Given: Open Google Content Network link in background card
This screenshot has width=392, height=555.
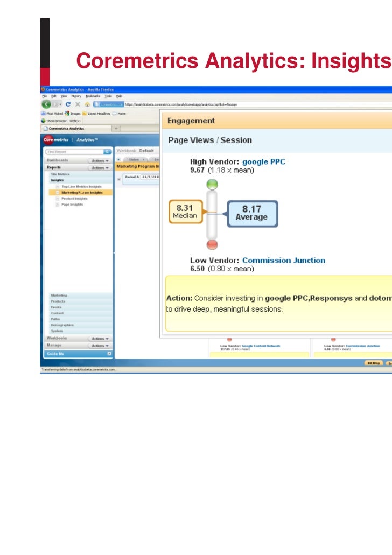Looking at the screenshot, I should (261, 346).
